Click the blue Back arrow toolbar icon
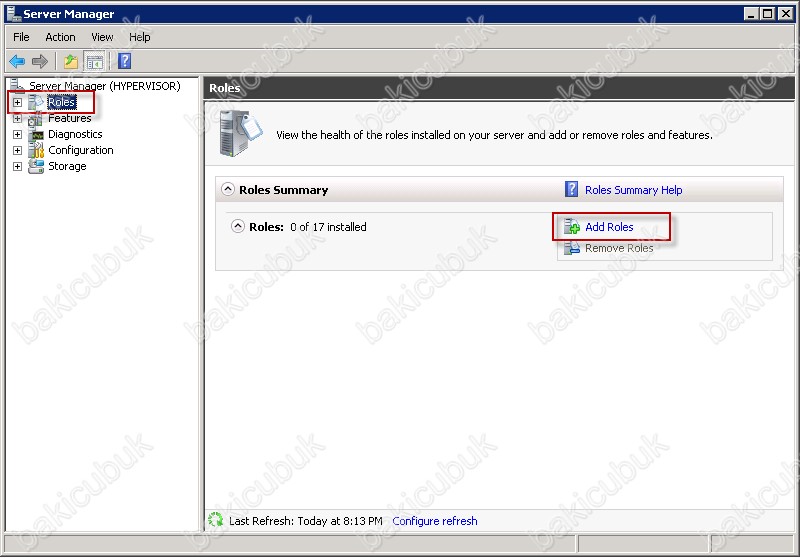This screenshot has width=800, height=558. 17,62
